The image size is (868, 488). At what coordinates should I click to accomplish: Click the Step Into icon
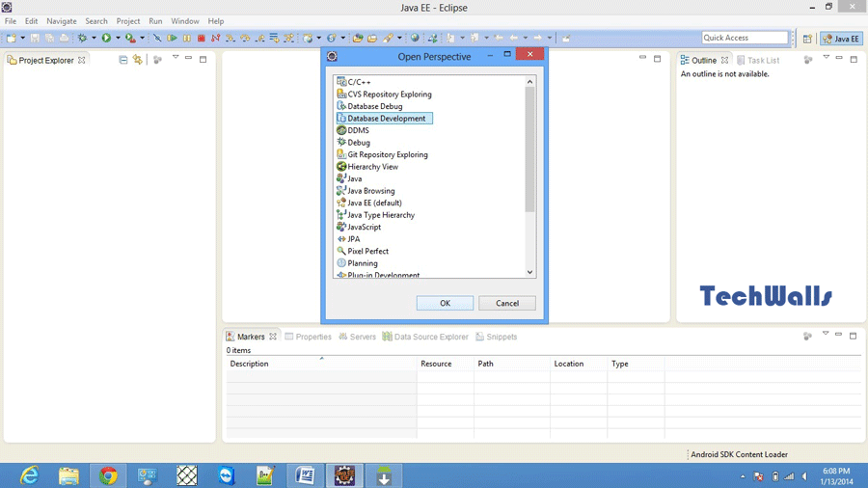(x=231, y=39)
